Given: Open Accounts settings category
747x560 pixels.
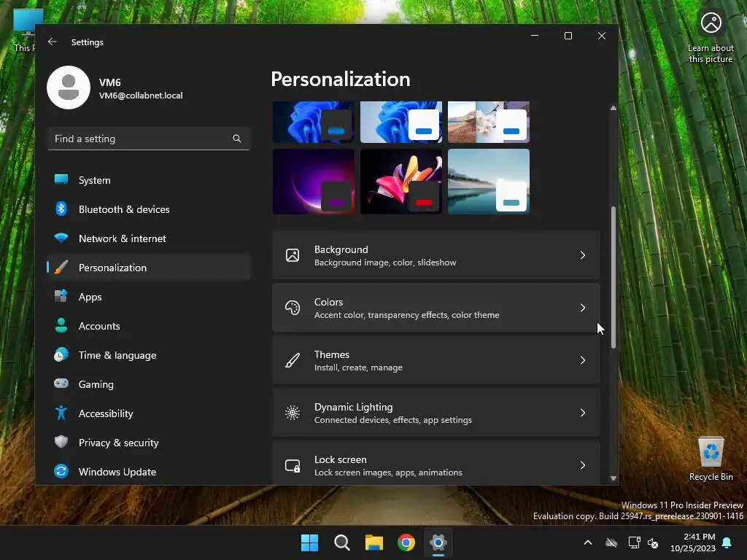Looking at the screenshot, I should pyautogui.click(x=149, y=326).
